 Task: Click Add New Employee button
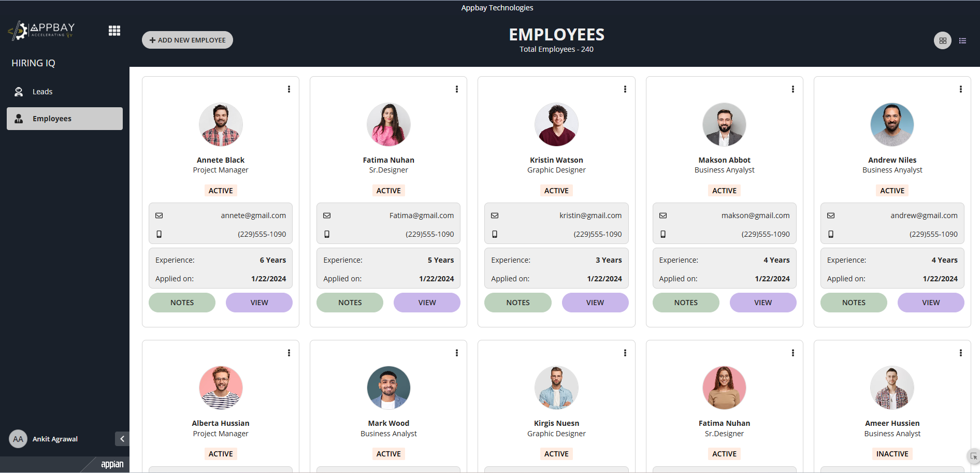[188, 40]
